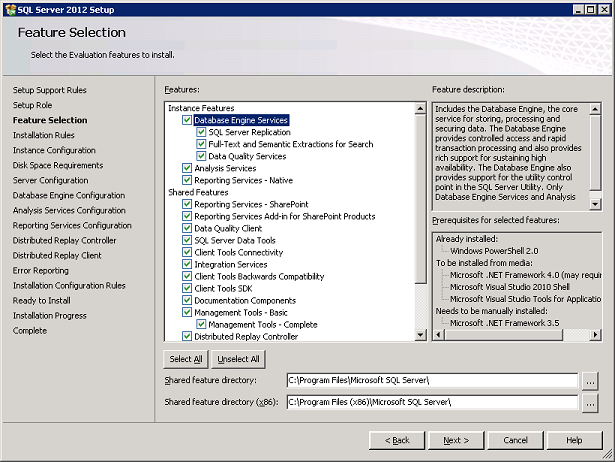Select Windows PowerShell 2.0 prerequisite

494,251
